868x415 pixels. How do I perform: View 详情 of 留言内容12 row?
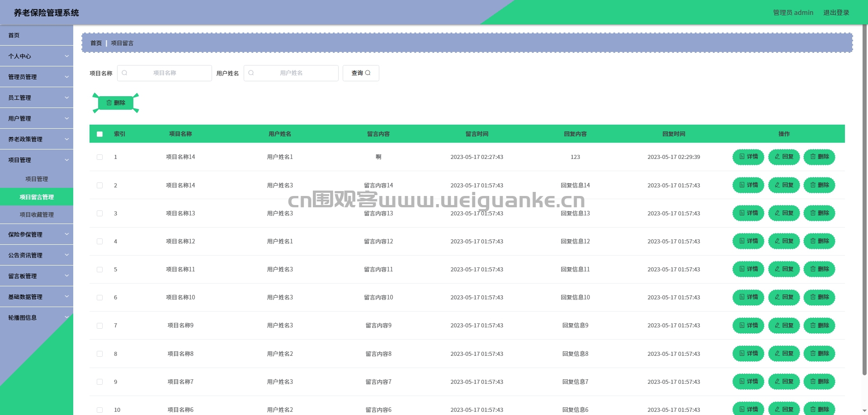[748, 241]
